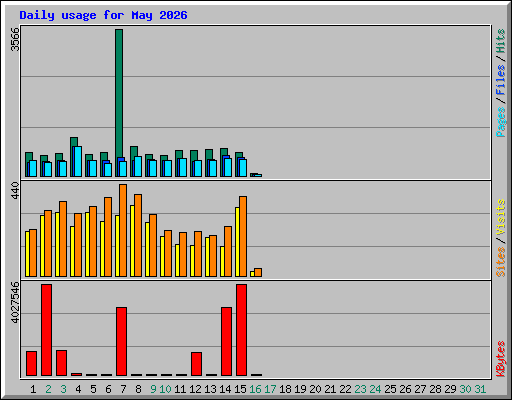The height and width of the screenshot is (400, 512).
Task: Click the red KBytes bar for day 2
Action: click(x=46, y=330)
